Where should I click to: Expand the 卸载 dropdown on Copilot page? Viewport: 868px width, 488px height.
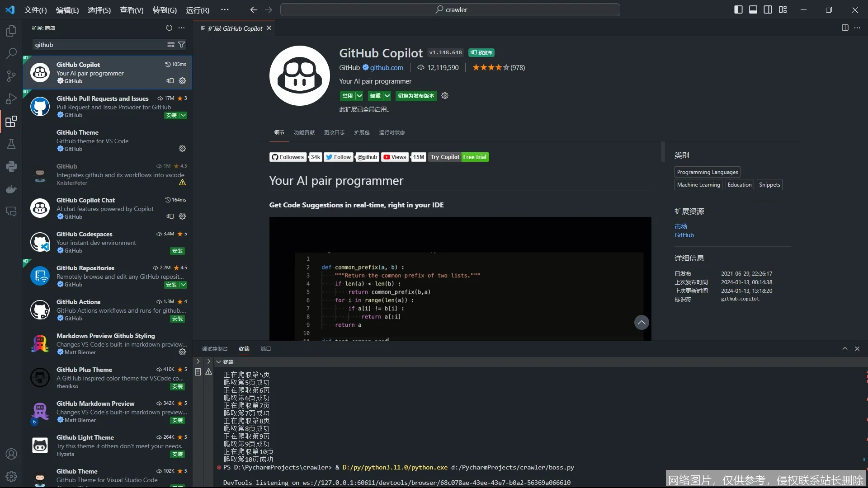tap(386, 96)
